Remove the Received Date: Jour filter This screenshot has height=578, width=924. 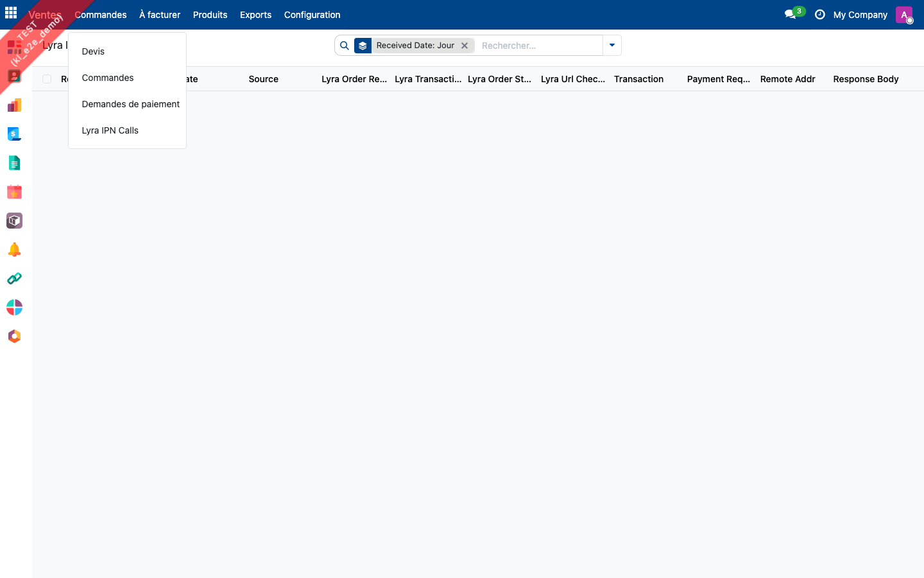pos(465,46)
